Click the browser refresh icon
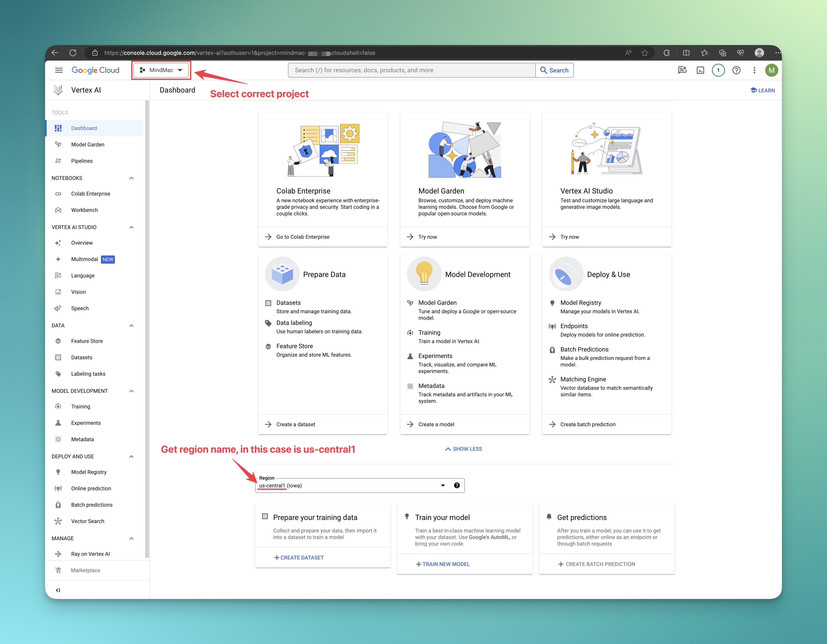The height and width of the screenshot is (644, 827). (x=73, y=53)
